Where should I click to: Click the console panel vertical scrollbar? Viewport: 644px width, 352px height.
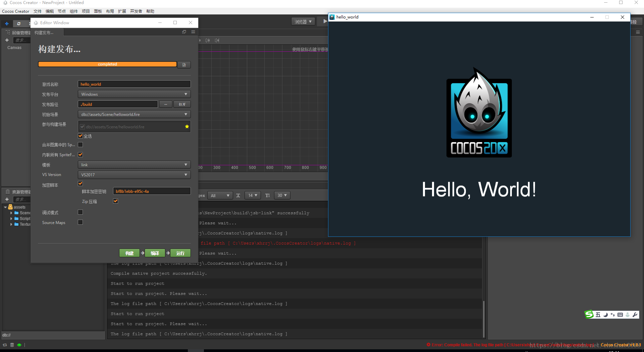pos(484,319)
